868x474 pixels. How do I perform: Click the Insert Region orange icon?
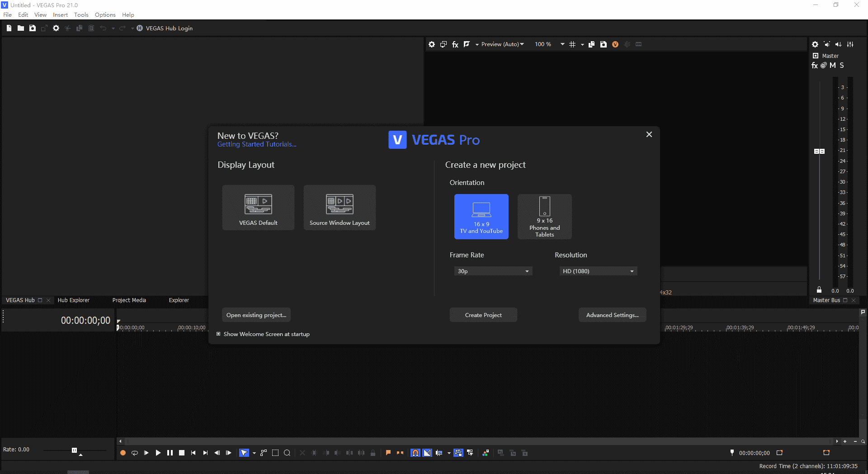pyautogui.click(x=400, y=453)
